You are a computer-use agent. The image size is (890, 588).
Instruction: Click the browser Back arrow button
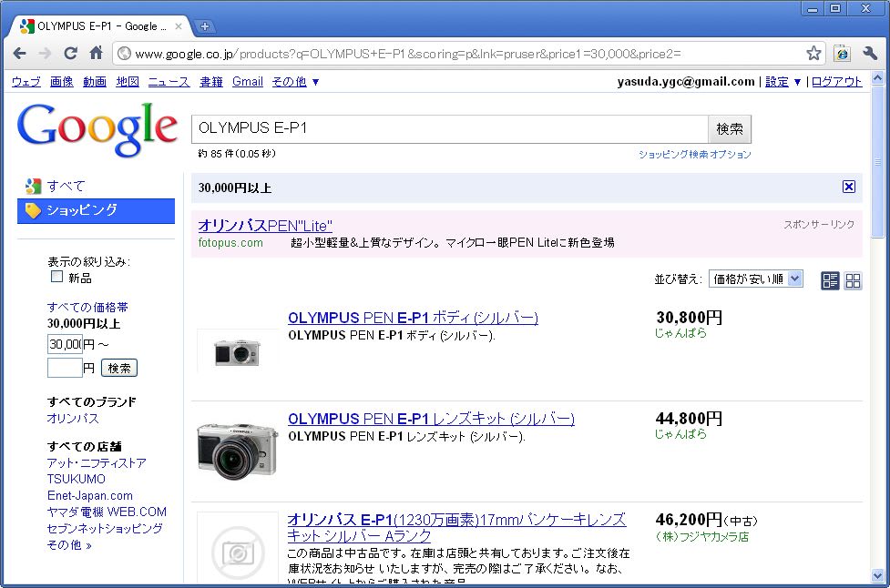20,53
